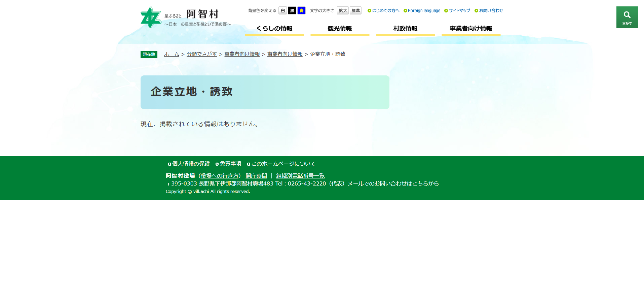Click green bullet icon before お問い合わせ
The width and height of the screenshot is (644, 303).
[476, 11]
